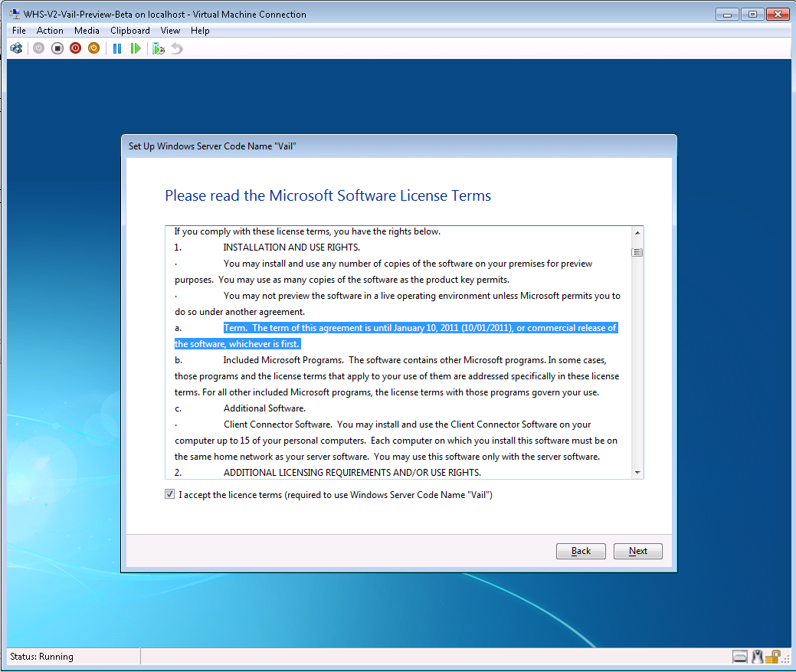Open the Help menu
The width and height of the screenshot is (796, 672).
point(200,31)
